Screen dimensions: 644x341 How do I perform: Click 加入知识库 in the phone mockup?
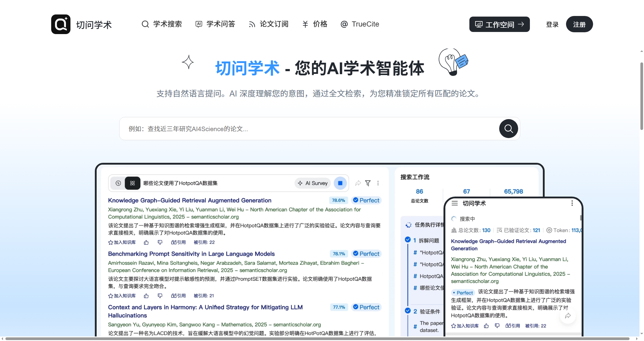465,326
